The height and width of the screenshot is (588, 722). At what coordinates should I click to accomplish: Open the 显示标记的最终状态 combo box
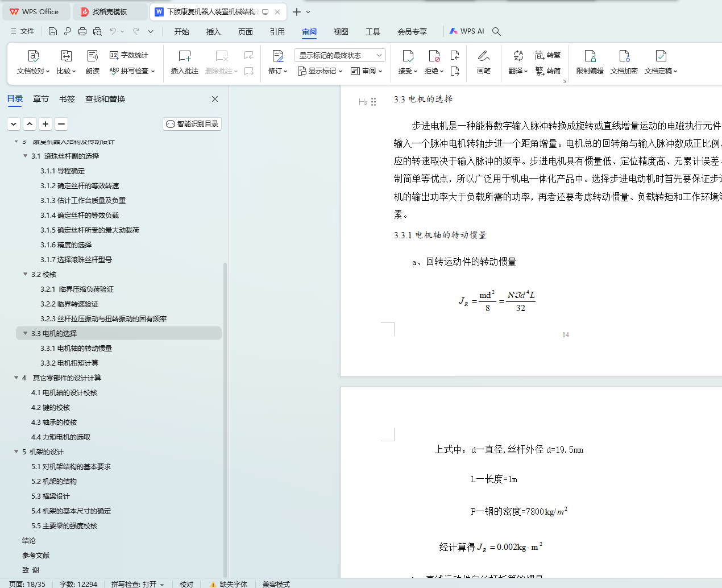click(340, 55)
